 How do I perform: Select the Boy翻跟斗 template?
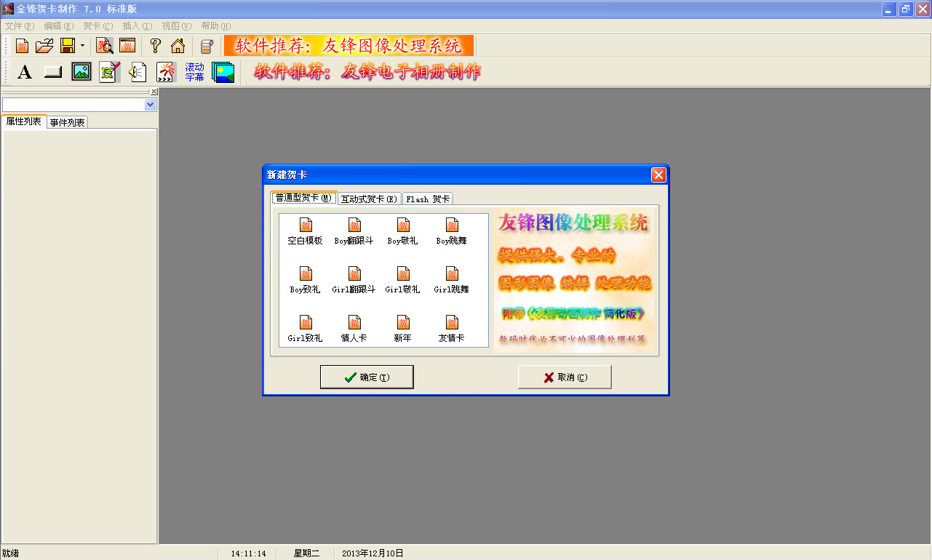(354, 231)
